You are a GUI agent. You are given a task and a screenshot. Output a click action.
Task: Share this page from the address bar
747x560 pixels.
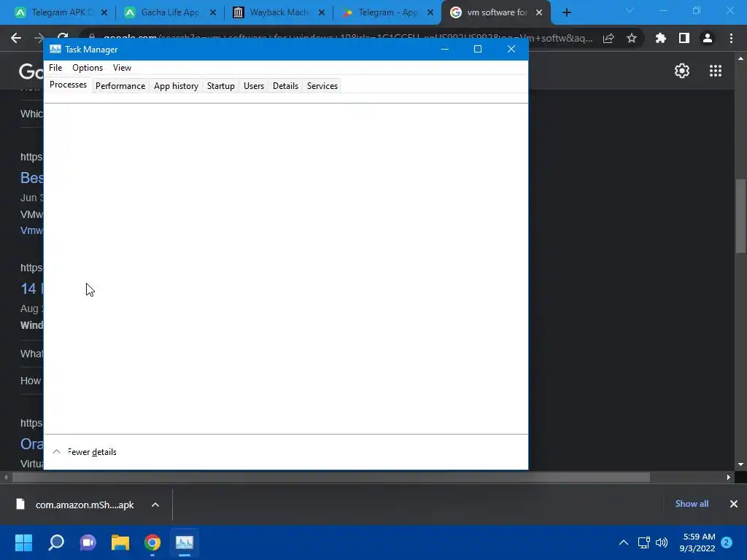click(608, 38)
